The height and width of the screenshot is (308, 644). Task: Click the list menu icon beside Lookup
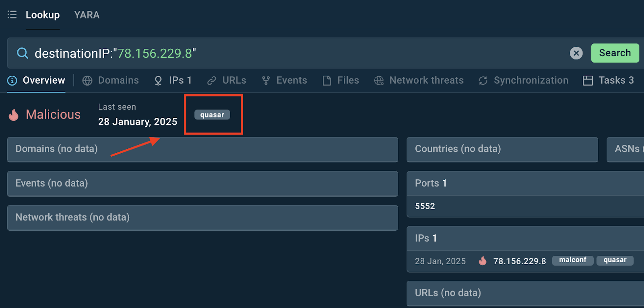(x=12, y=15)
